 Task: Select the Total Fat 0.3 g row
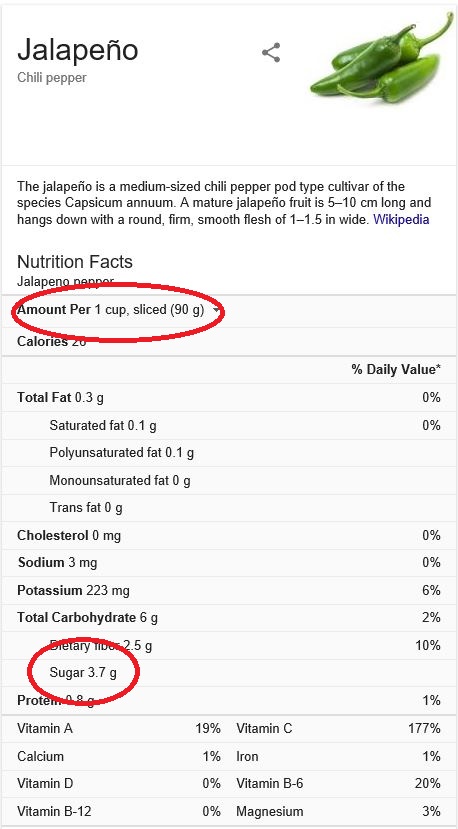pyautogui.click(x=229, y=398)
